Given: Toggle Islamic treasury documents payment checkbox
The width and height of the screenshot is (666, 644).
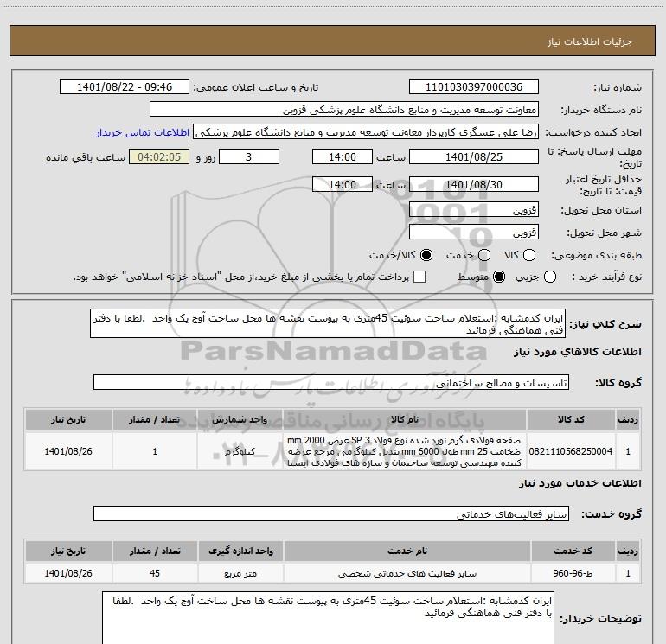Looking at the screenshot, I should [419, 277].
